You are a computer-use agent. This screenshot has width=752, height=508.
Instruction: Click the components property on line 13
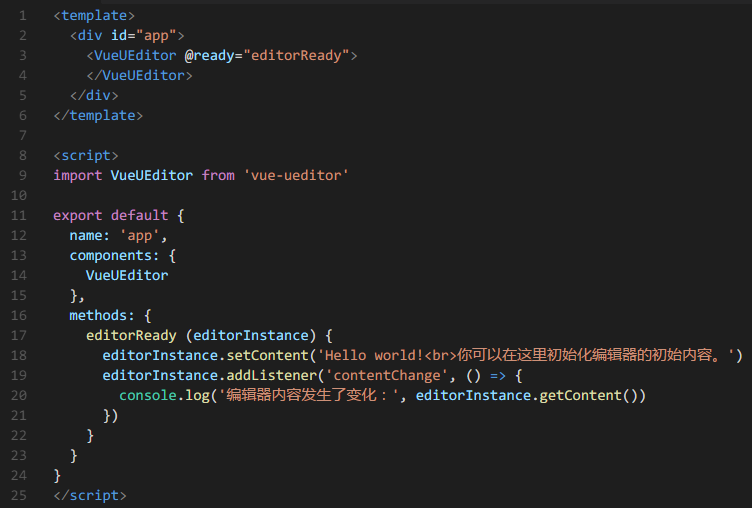[110, 256]
